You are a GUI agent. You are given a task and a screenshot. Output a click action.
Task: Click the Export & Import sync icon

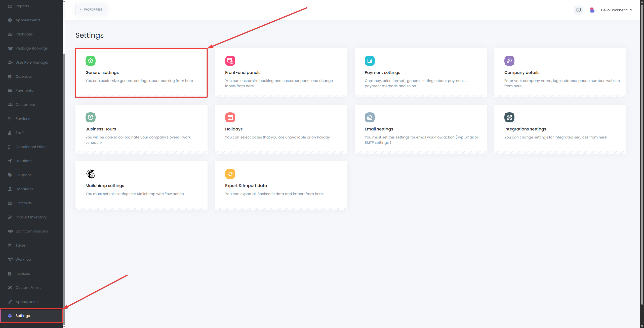[x=230, y=174]
